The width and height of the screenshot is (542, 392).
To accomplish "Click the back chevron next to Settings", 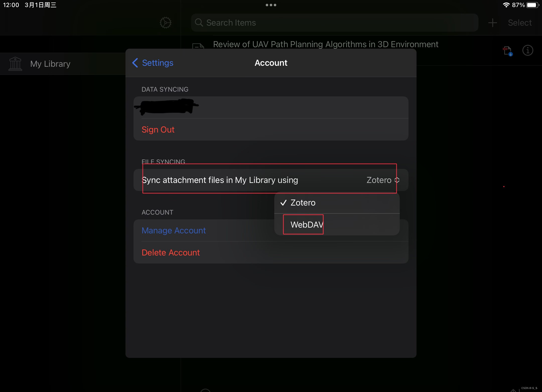I will [x=135, y=63].
